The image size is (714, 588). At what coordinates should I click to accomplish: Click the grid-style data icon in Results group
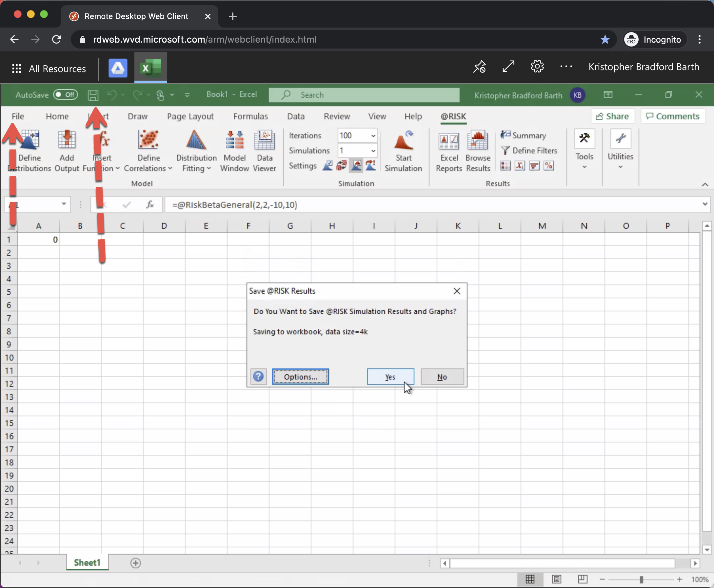[x=506, y=166]
